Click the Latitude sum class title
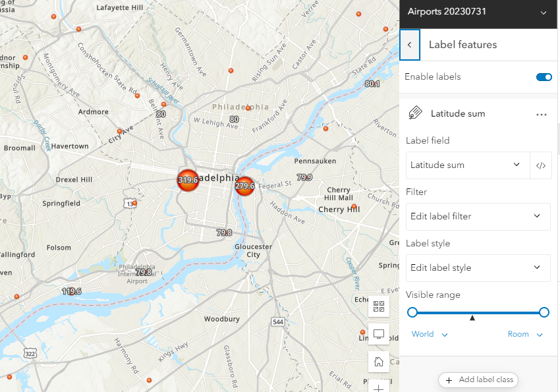This screenshot has width=560, height=392. coord(458,114)
